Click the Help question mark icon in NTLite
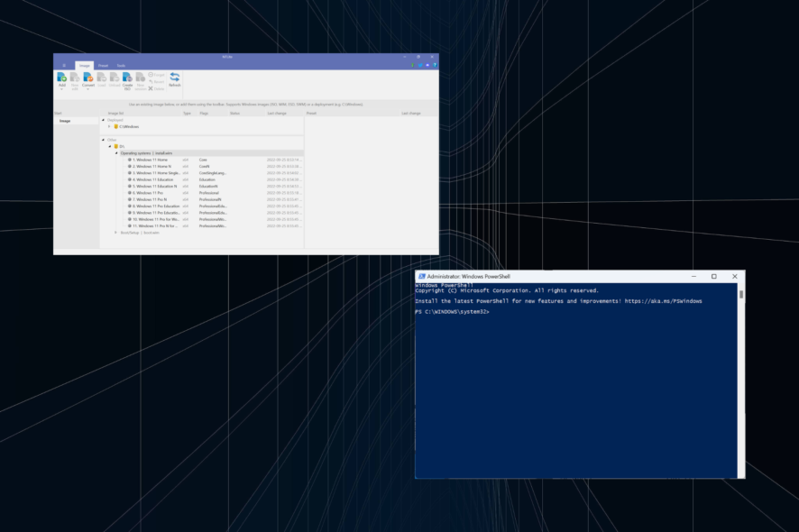The height and width of the screenshot is (532, 799). pyautogui.click(x=435, y=65)
